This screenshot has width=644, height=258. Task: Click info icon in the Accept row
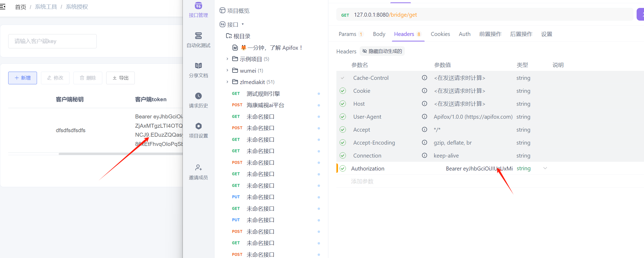click(x=424, y=130)
